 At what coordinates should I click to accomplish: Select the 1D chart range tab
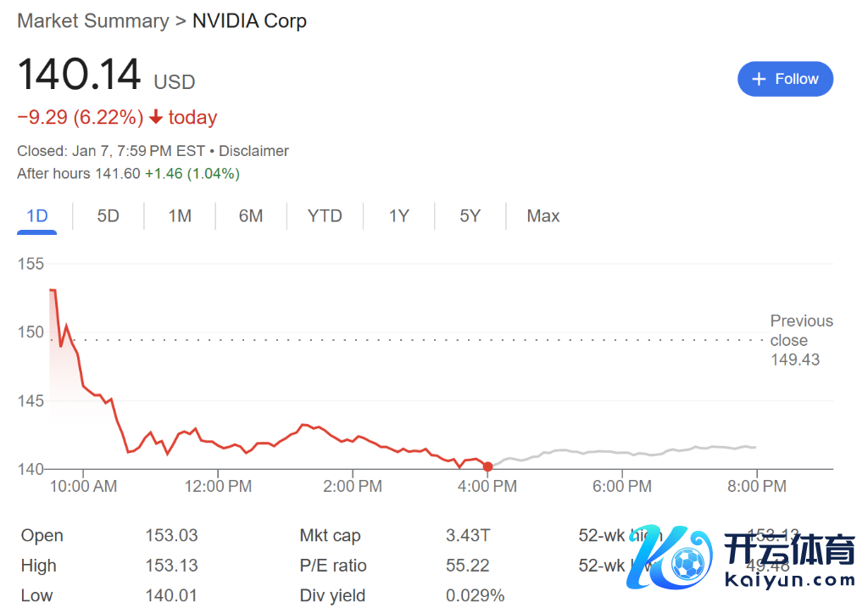click(x=37, y=216)
